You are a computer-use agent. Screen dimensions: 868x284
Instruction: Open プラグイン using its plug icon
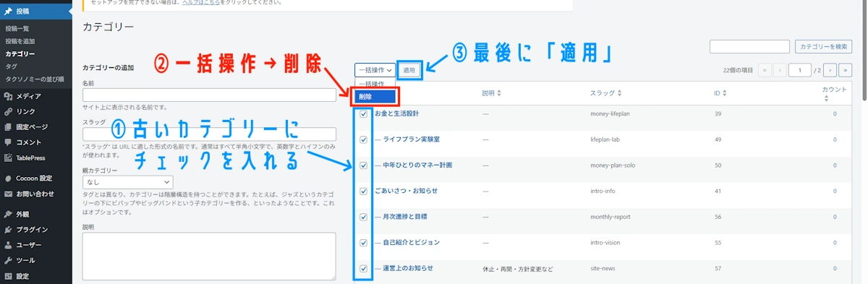tap(8, 229)
